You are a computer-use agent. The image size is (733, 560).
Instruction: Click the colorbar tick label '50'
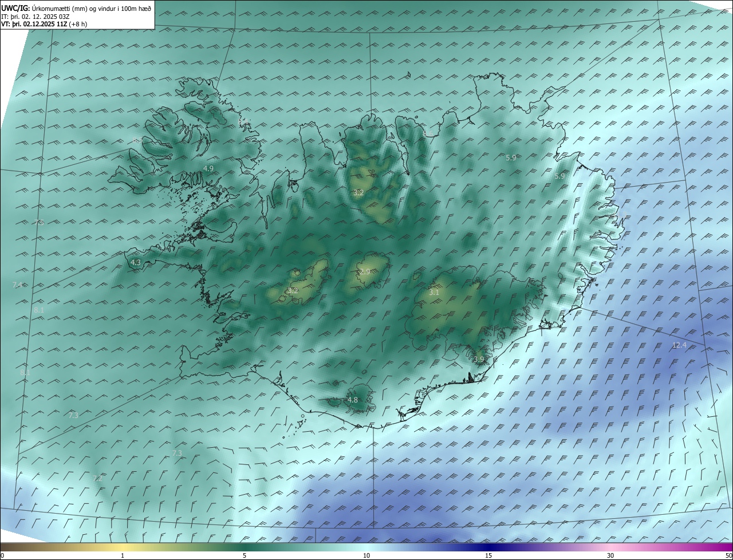coord(728,555)
